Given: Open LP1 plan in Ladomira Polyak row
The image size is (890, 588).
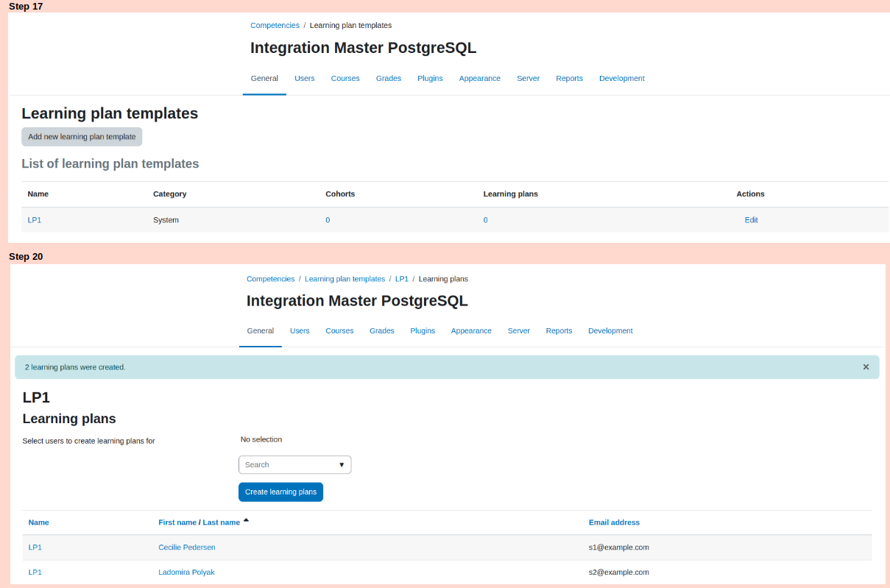Looking at the screenshot, I should pyautogui.click(x=35, y=573).
